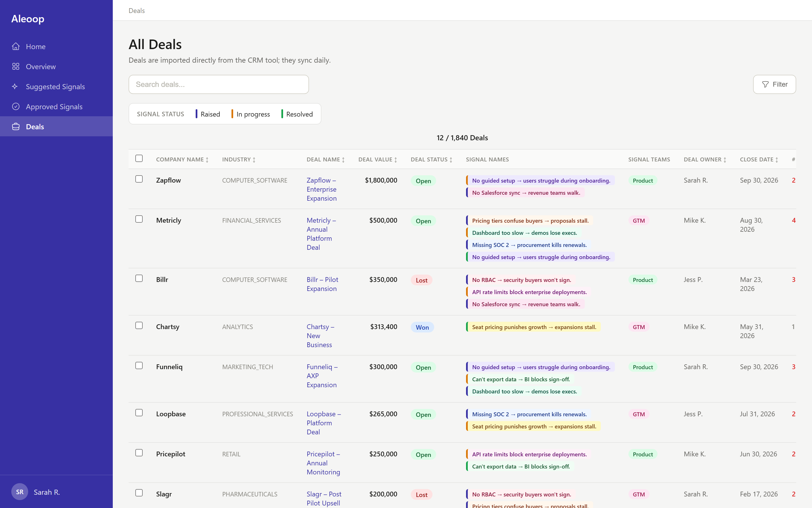Click Chartsy's Won status badge
The width and height of the screenshot is (812, 508).
pos(422,327)
